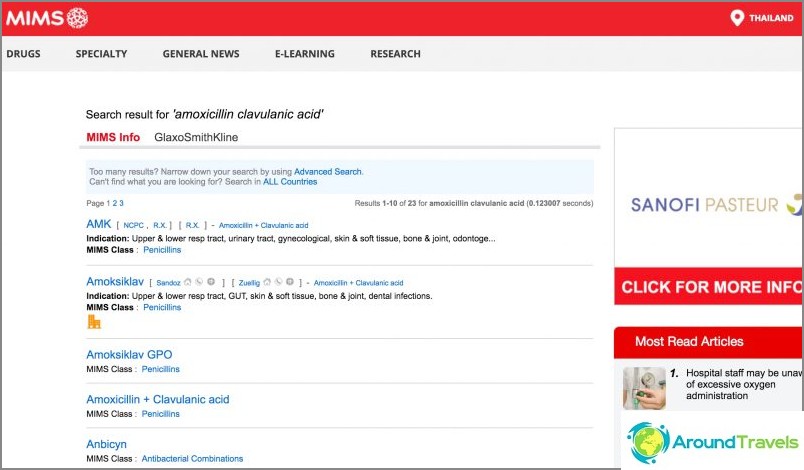Image resolution: width=804 pixels, height=470 pixels.
Task: Click Penicillins class under AMK
Action: click(x=162, y=250)
